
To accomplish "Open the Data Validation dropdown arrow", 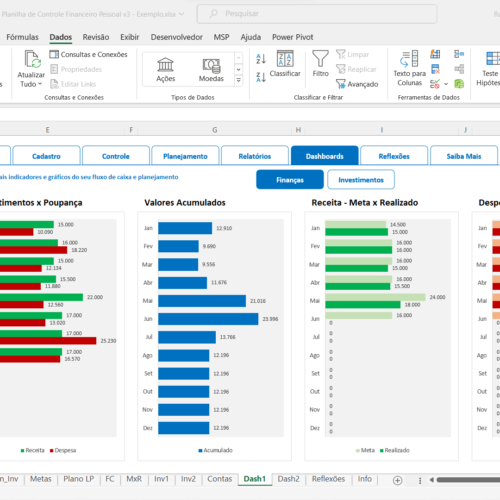I will click(x=446, y=84).
